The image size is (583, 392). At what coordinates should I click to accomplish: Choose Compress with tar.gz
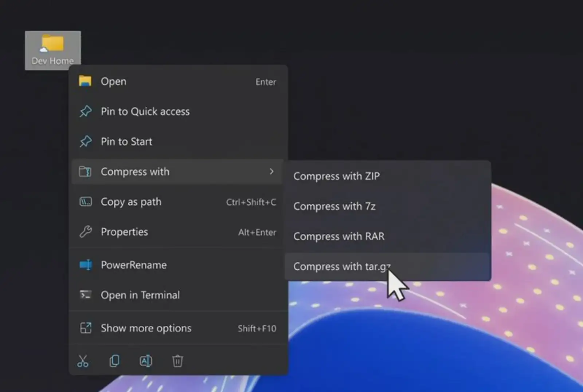[341, 266]
